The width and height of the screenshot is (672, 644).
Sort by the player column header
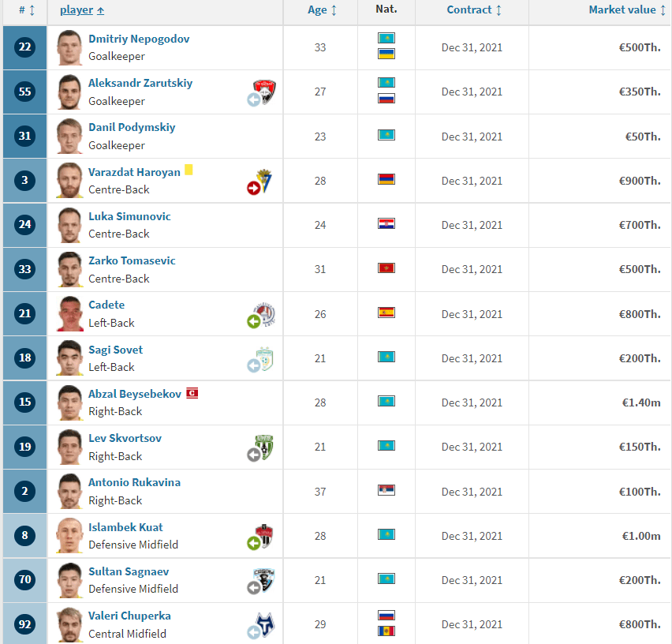click(x=82, y=9)
